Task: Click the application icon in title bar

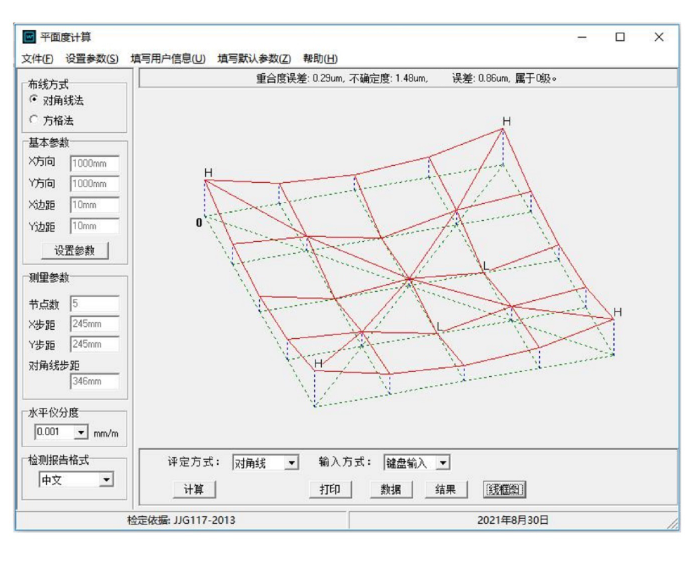Action: 29,37
